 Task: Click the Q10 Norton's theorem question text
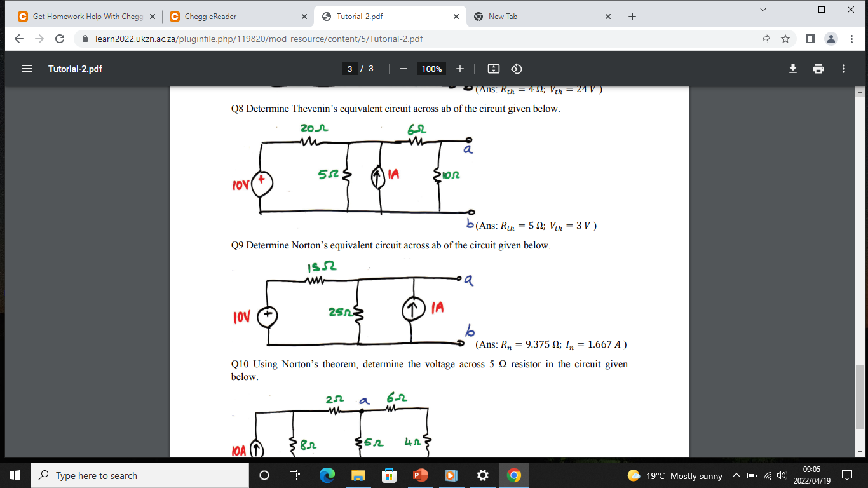(x=429, y=370)
